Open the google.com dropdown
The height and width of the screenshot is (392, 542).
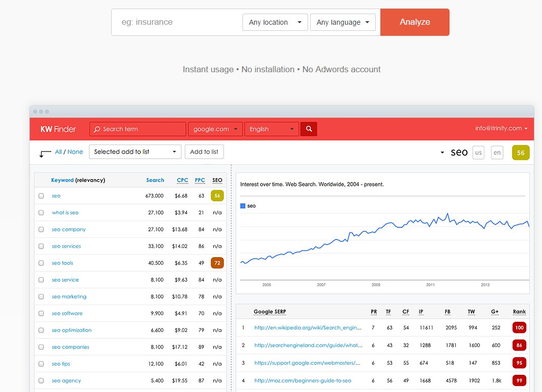[x=215, y=129]
